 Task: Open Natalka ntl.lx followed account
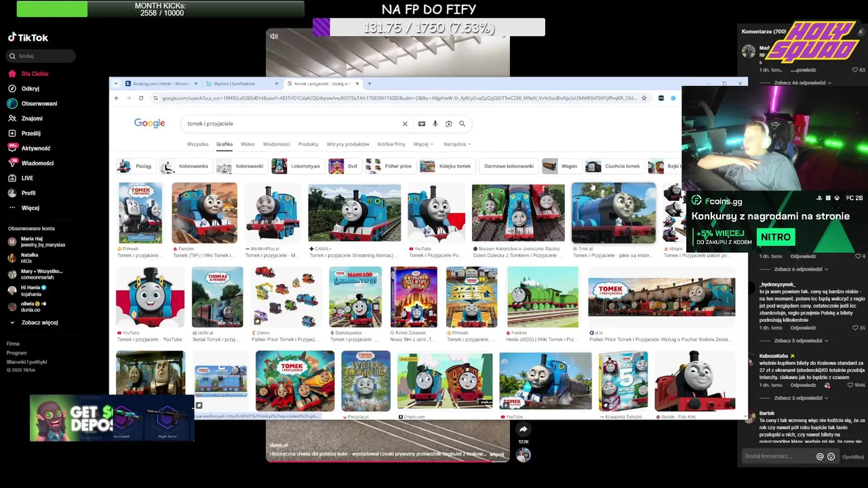tap(24, 258)
